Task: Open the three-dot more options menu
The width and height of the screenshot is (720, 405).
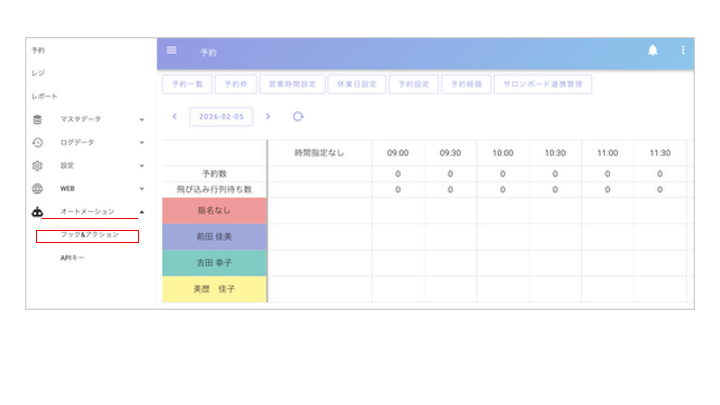Action: (x=684, y=51)
